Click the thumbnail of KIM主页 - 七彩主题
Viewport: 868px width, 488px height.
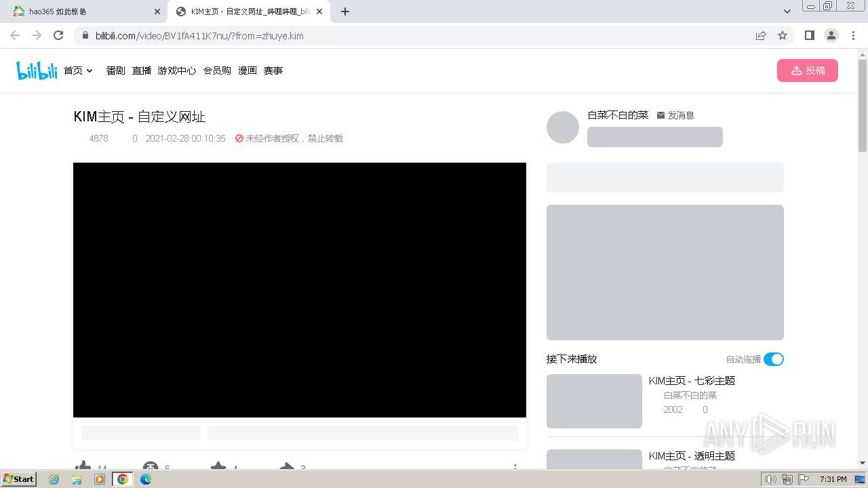[x=594, y=401]
